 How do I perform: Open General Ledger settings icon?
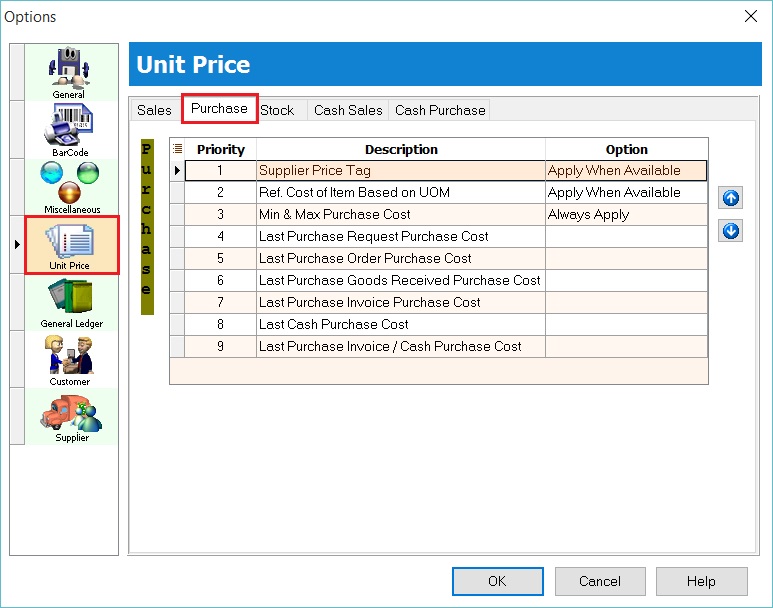pyautogui.click(x=71, y=302)
